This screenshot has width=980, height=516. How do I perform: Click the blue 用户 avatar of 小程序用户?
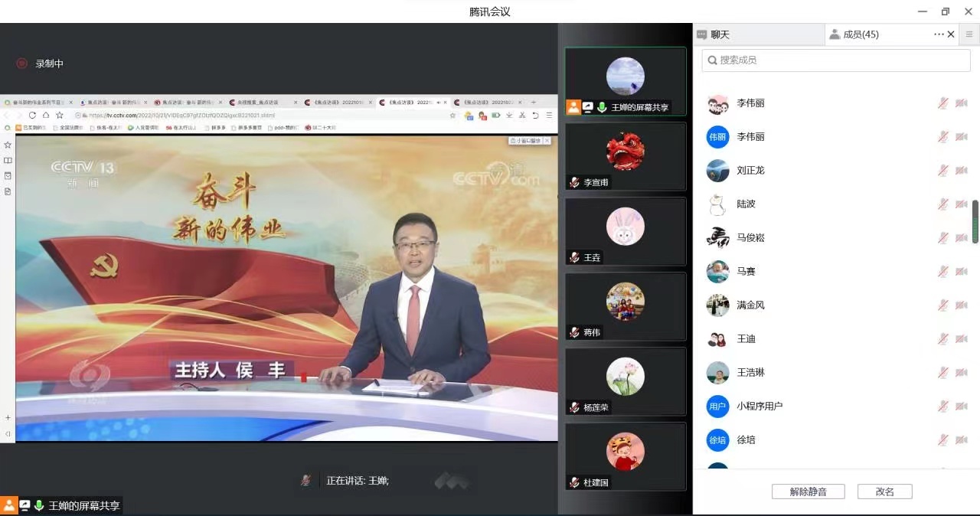[x=717, y=407]
